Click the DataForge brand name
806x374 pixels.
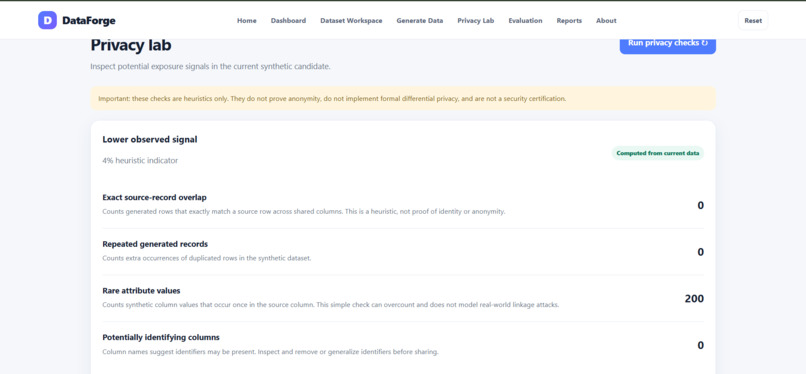[89, 21]
